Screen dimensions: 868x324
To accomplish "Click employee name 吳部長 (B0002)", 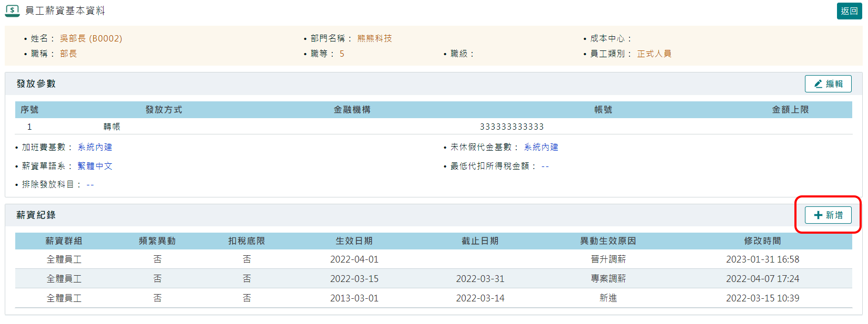I will coord(91,39).
